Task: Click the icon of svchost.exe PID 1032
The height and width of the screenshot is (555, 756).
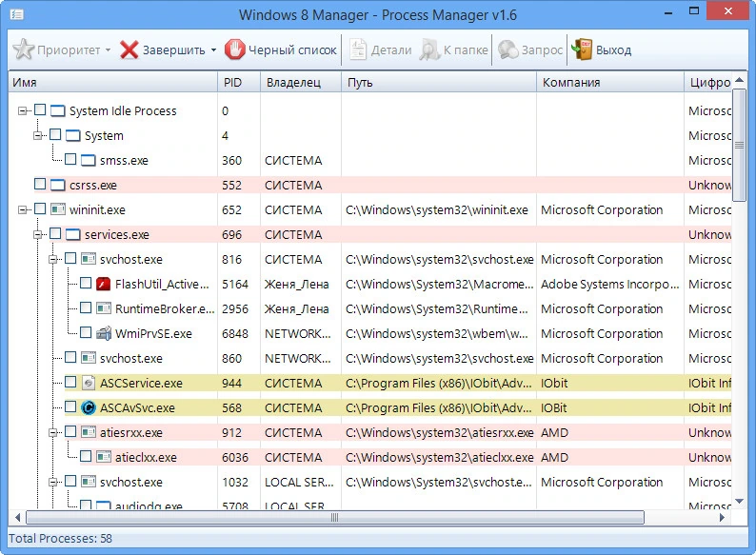Action: (89, 482)
